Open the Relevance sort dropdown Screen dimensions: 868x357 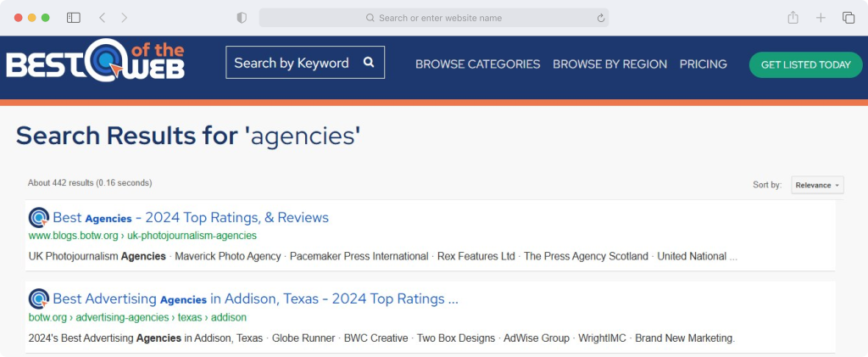[x=817, y=185]
